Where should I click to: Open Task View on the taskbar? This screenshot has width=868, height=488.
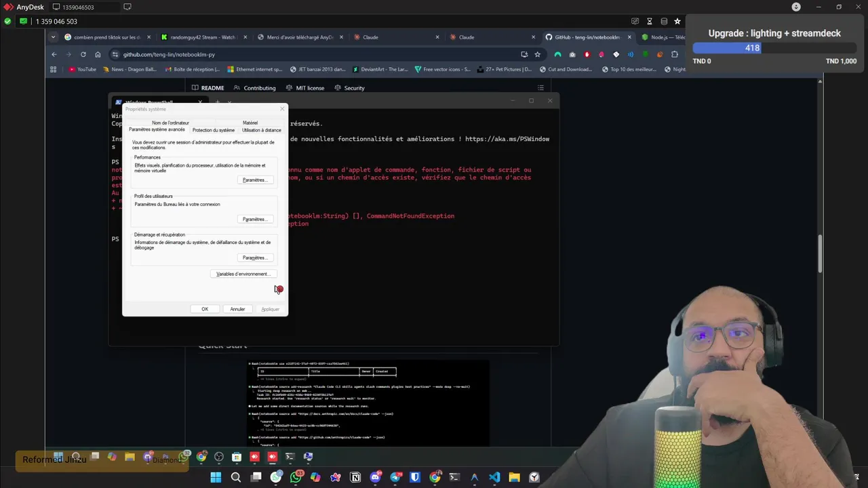(256, 477)
